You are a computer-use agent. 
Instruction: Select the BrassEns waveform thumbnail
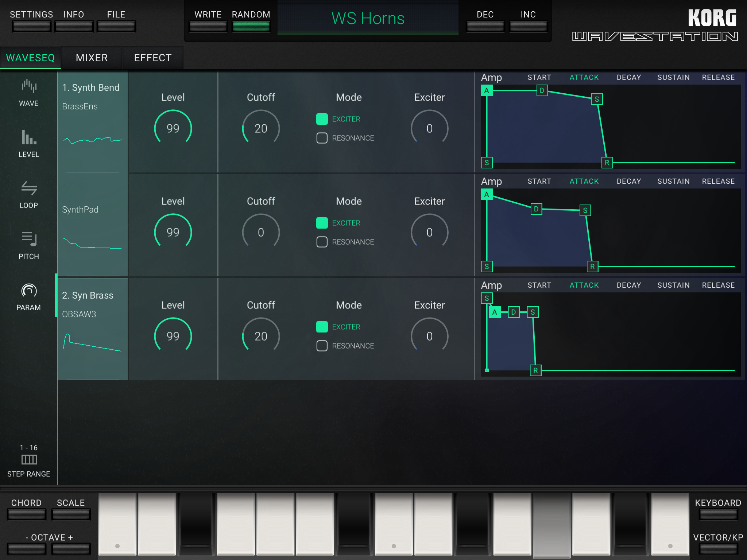coord(92,140)
